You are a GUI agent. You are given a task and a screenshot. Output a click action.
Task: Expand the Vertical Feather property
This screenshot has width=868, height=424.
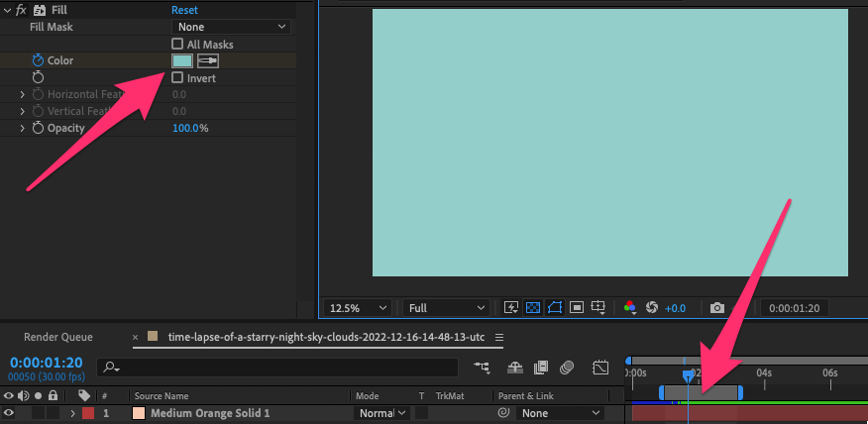coord(22,111)
